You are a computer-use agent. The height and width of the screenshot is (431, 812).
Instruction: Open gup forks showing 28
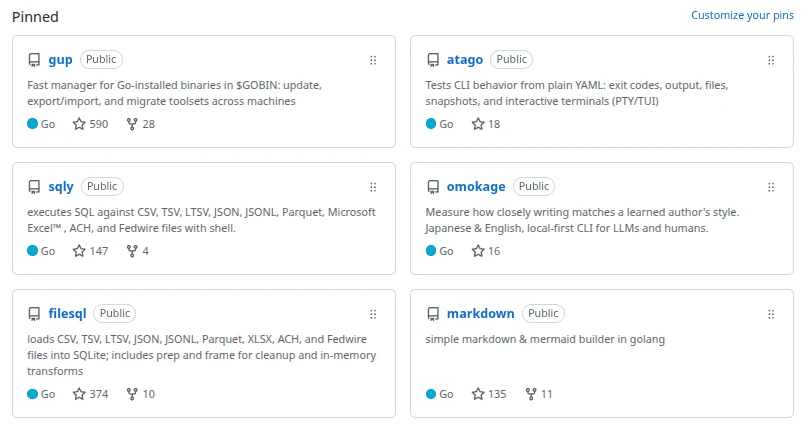coord(141,124)
